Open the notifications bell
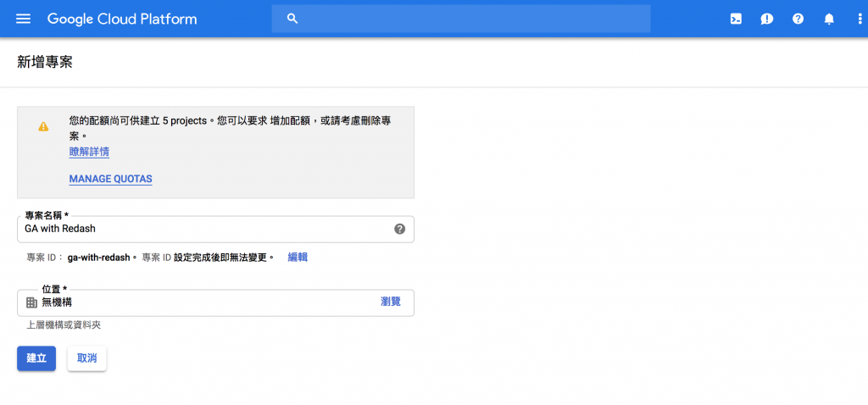Screen dimensions: 868x405 [x=829, y=19]
